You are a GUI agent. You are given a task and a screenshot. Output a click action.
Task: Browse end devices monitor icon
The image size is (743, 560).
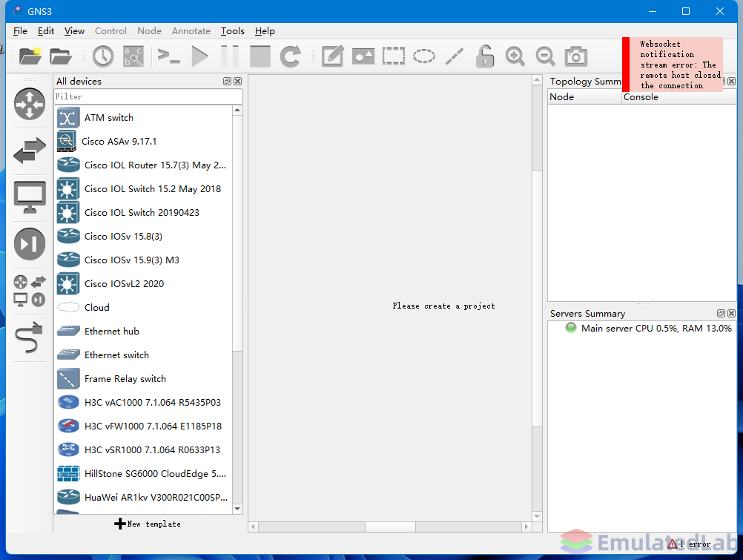(x=30, y=197)
